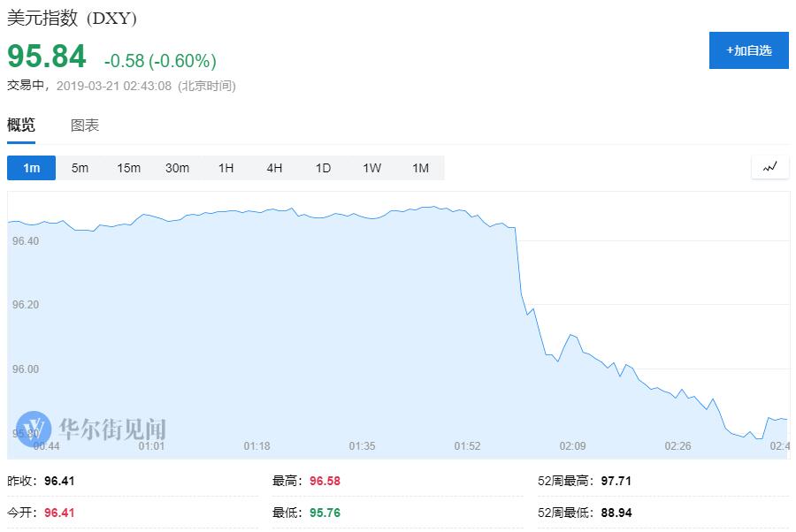Image resolution: width=796 pixels, height=532 pixels.
Task: Click the 01:52 time marker on chart
Action: 467,446
